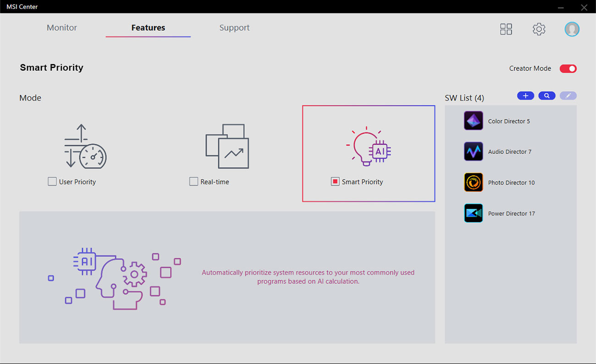Click the Mode section heading
Viewport: 596px width, 364px height.
coord(30,98)
